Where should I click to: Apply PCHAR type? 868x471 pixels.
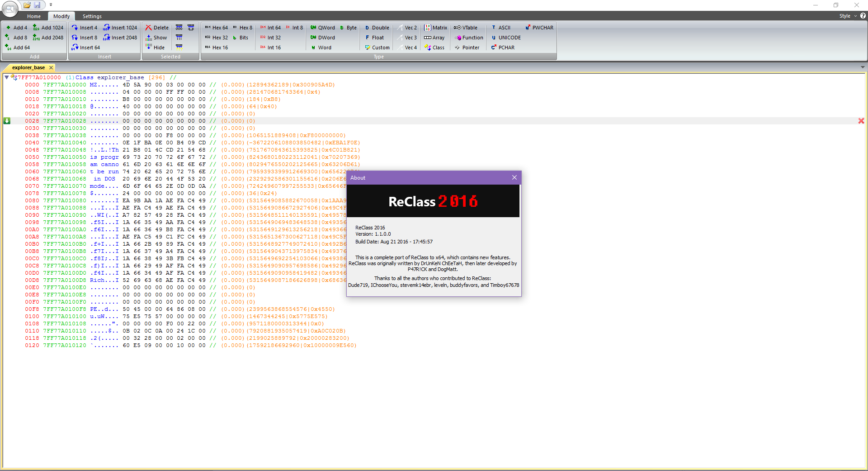(x=503, y=48)
